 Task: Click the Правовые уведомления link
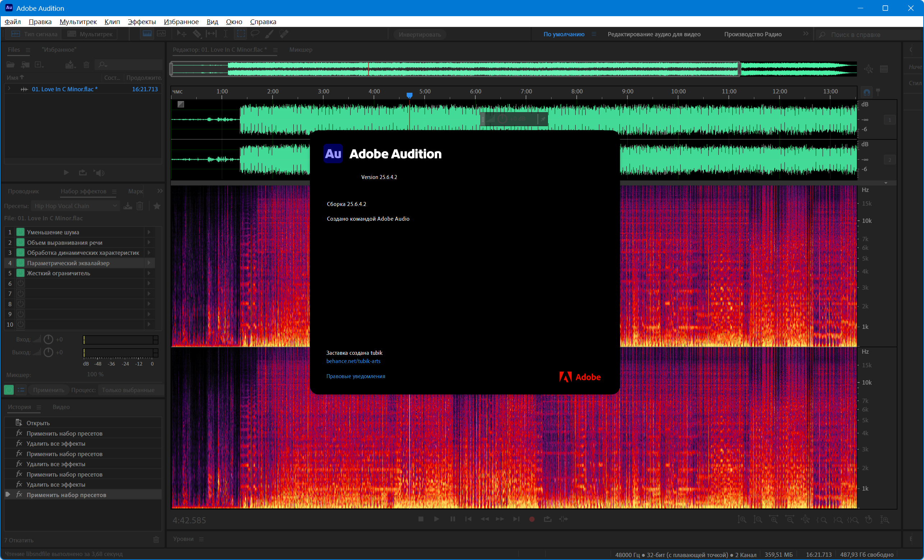pyautogui.click(x=355, y=376)
